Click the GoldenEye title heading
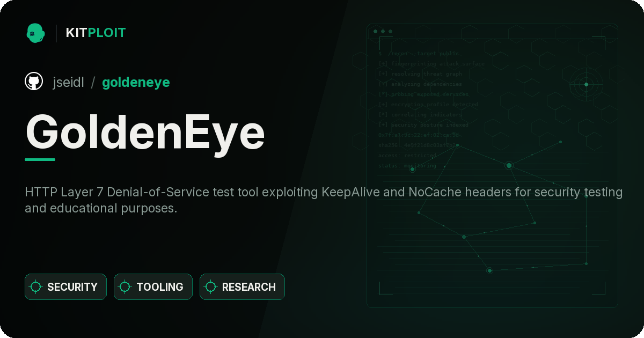This screenshot has width=644, height=338. 145,133
